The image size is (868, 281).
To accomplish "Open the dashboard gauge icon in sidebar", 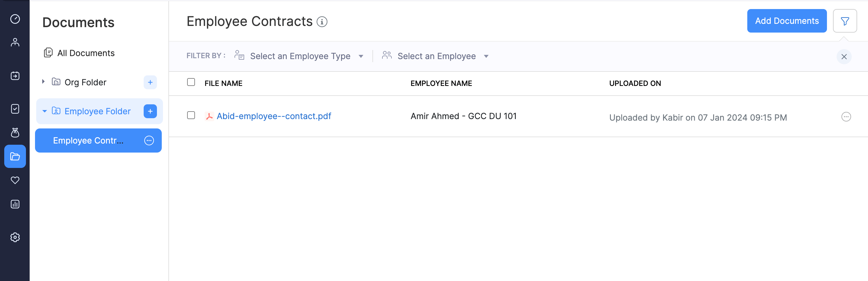I will point(15,19).
